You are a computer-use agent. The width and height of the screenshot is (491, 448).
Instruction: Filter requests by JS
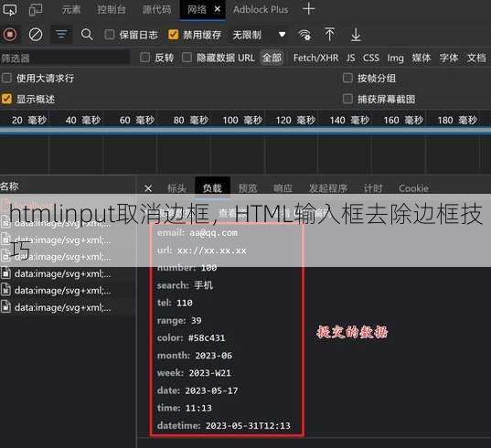350,58
